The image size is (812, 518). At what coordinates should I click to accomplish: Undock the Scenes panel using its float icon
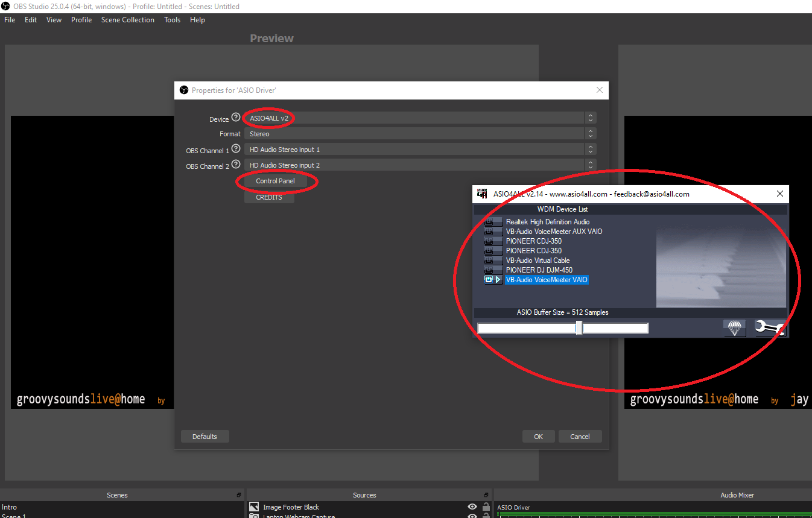[239, 495]
